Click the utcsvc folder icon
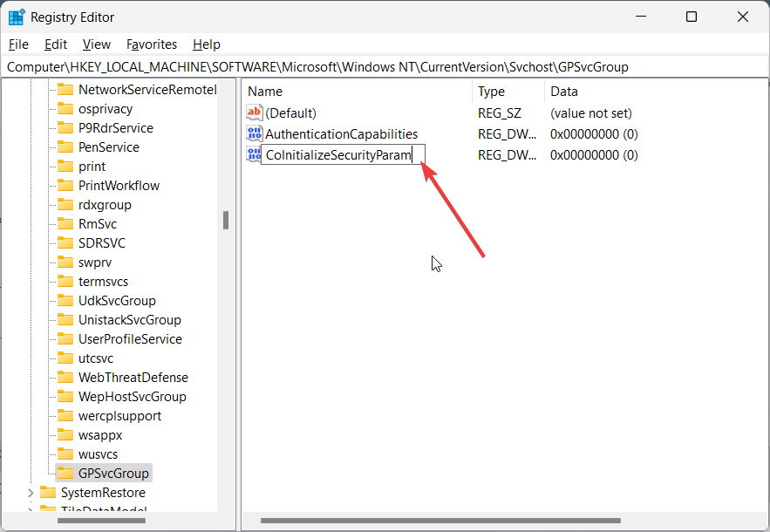 click(65, 358)
